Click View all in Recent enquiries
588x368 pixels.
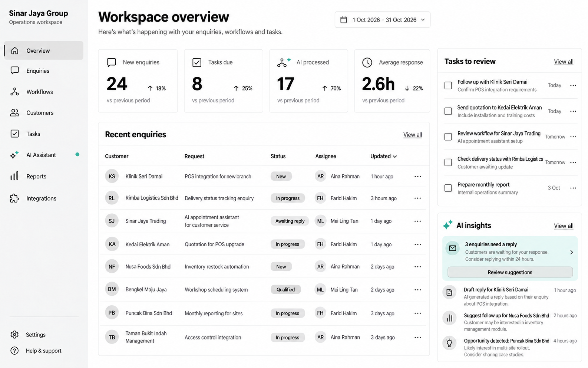(413, 135)
